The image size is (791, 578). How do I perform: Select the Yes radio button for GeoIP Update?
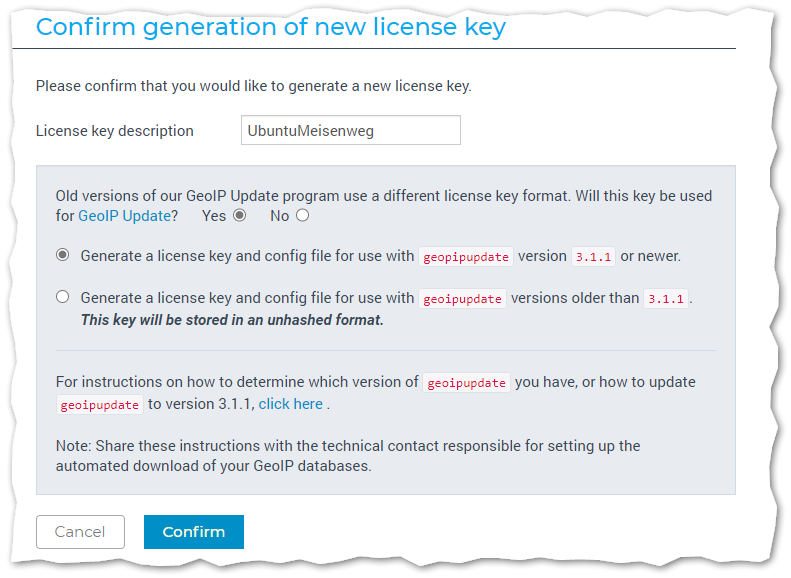point(239,215)
